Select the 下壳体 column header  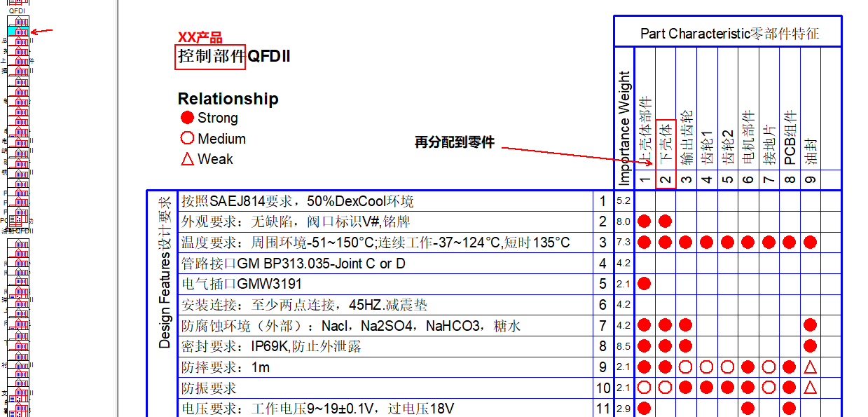click(666, 145)
